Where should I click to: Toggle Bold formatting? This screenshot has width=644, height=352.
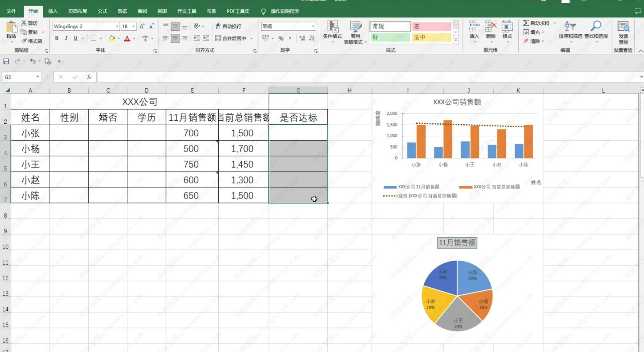click(57, 39)
